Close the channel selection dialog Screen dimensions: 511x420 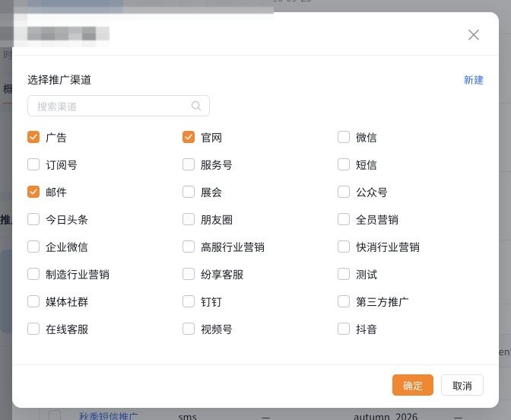click(474, 35)
